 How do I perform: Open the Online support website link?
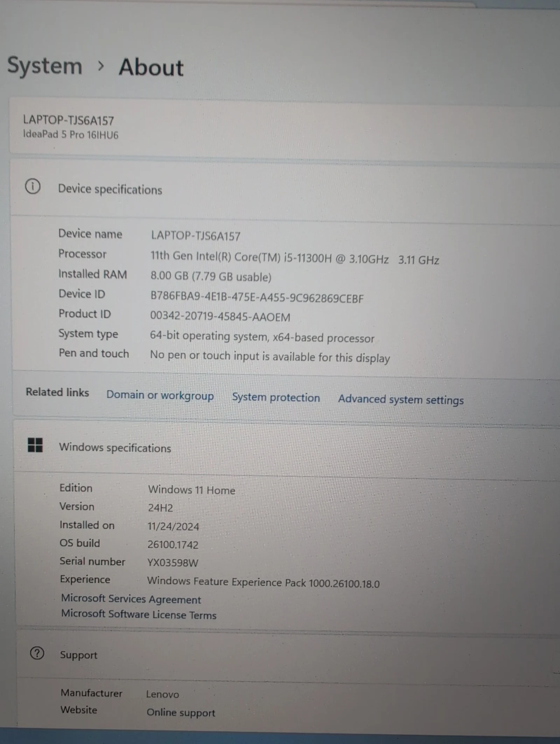(181, 712)
